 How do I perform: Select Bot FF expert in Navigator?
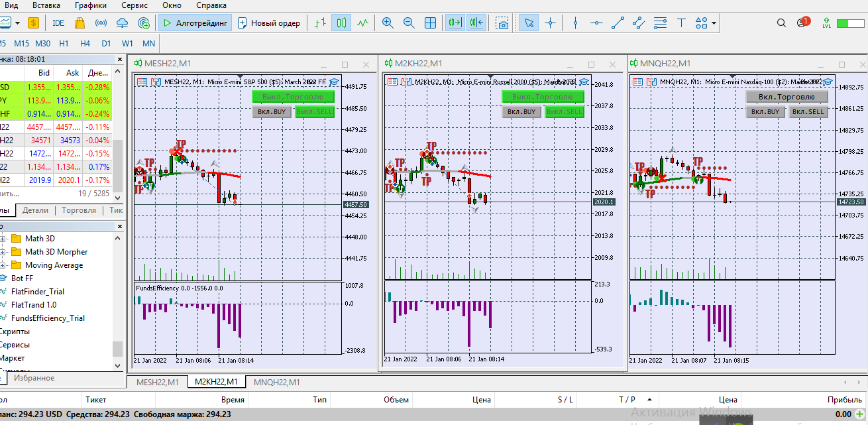pos(22,278)
